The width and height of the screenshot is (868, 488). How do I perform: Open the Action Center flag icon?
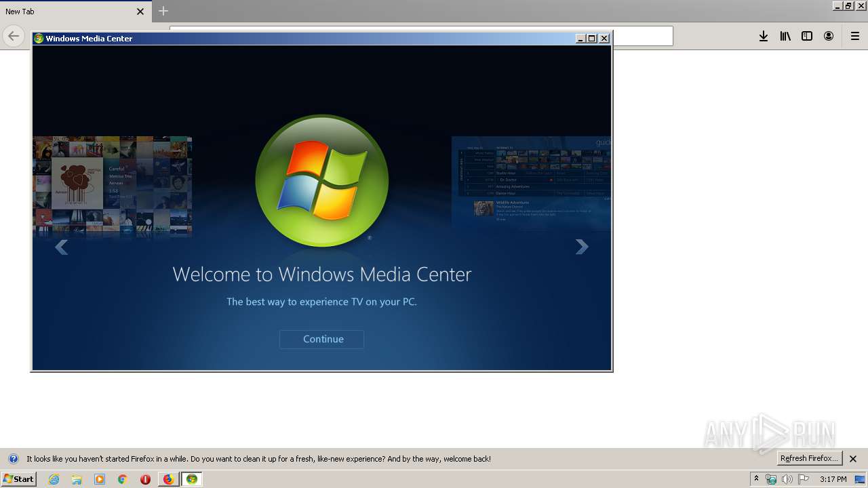tap(804, 479)
